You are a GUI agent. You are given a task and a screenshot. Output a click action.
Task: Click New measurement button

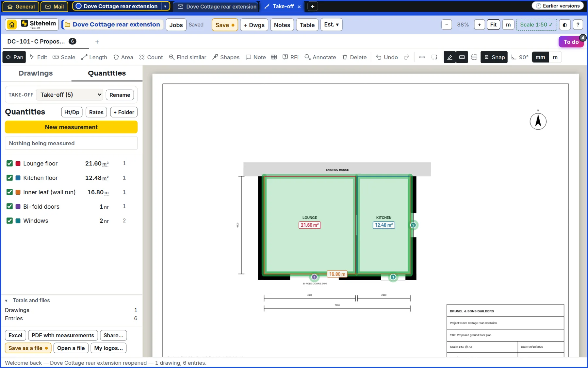click(71, 127)
